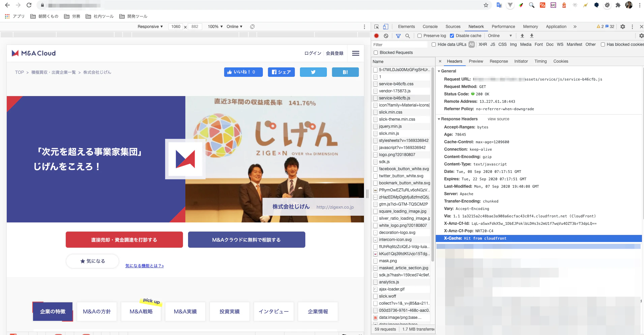Viewport: 644px width, 335px height.
Task: Open the Chrome extensions puzzle icon
Action: (618, 5)
